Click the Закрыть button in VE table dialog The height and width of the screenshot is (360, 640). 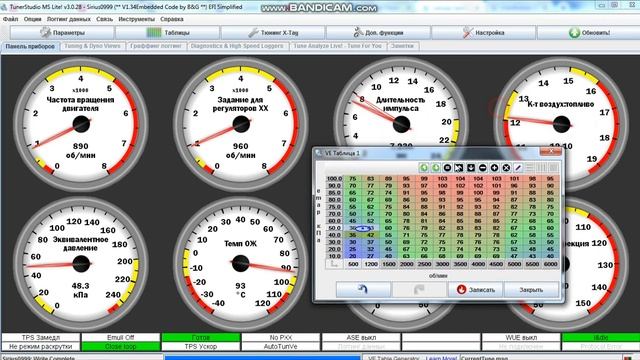coord(531,289)
